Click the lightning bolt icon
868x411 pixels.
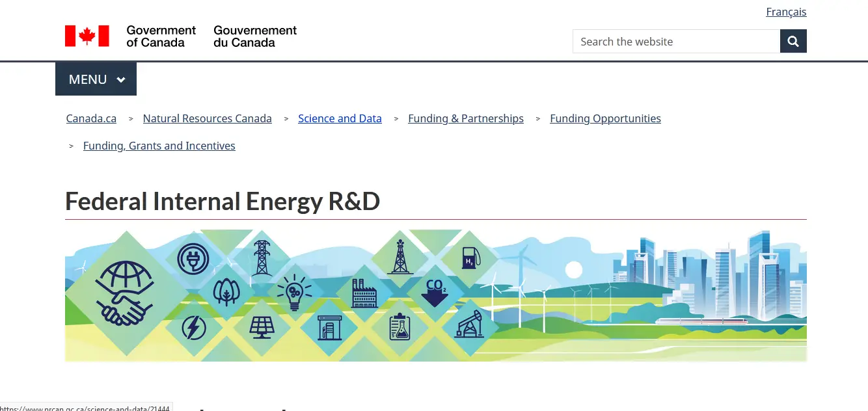click(x=193, y=327)
